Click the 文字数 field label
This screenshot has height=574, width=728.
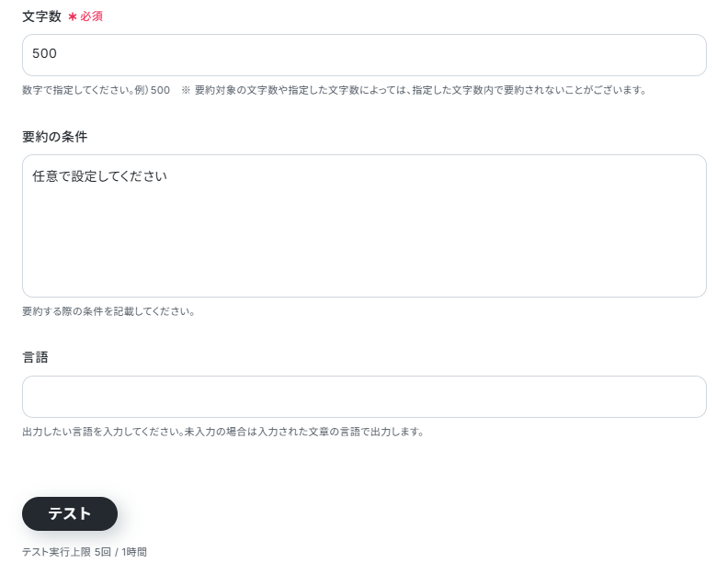click(x=41, y=17)
